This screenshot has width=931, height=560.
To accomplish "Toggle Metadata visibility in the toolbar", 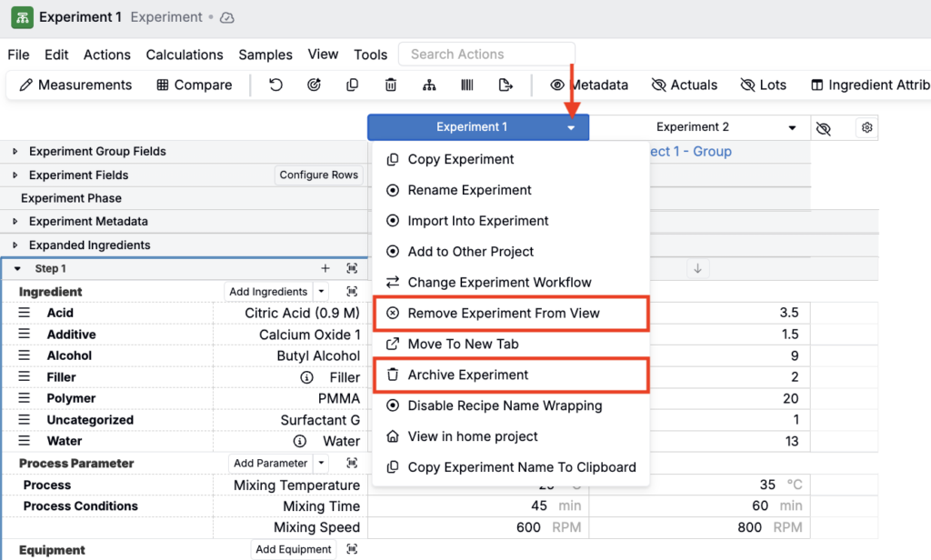I will click(589, 85).
